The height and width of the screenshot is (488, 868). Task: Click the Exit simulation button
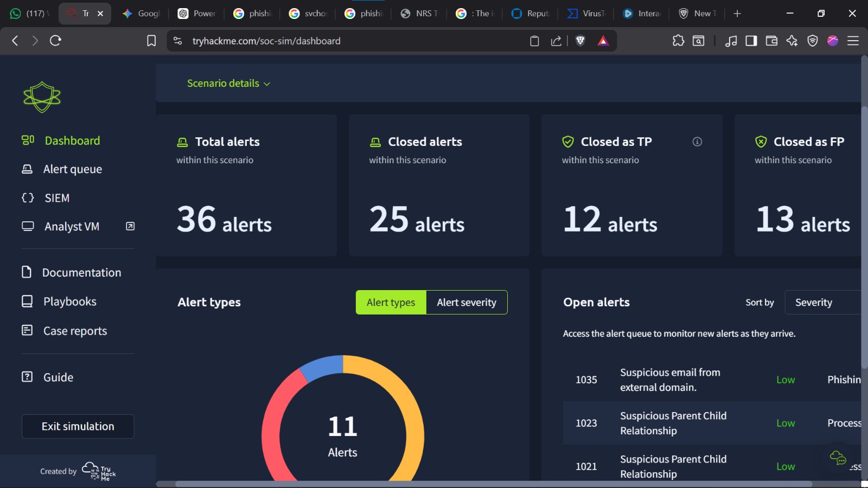78,427
